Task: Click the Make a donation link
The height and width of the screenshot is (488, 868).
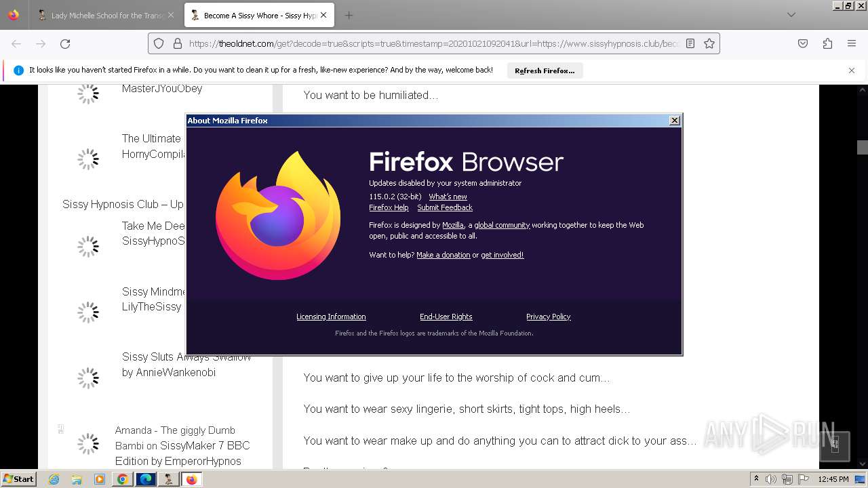Action: (443, 255)
